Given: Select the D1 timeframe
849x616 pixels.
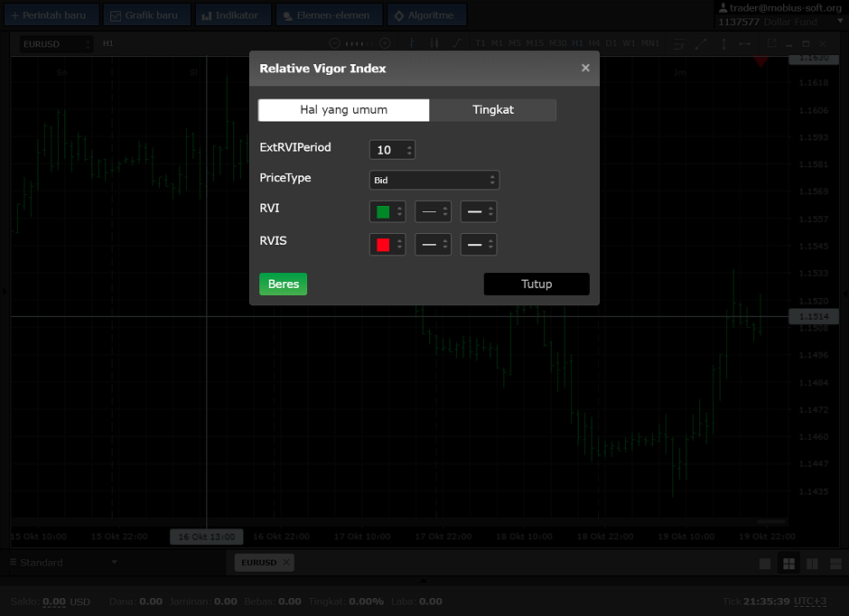Looking at the screenshot, I should (x=611, y=43).
